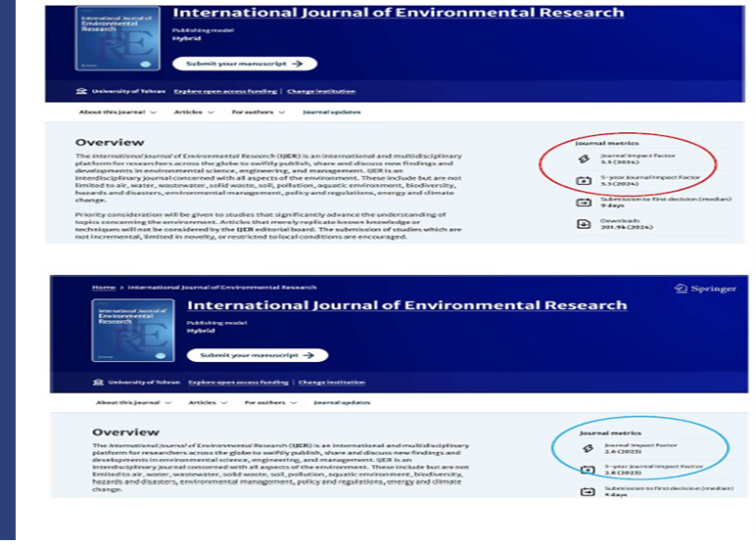Image resolution: width=756 pixels, height=545 pixels.
Task: Expand About this journal menu in upper page
Action: click(118, 113)
